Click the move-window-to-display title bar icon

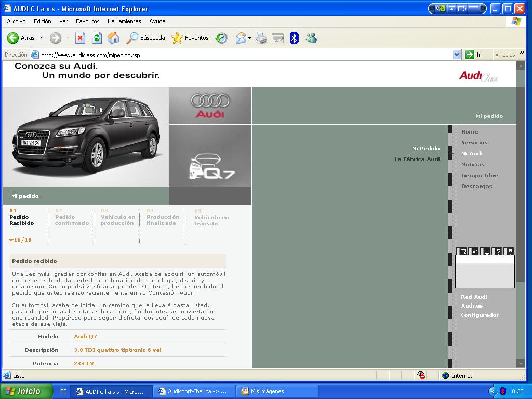462,8
